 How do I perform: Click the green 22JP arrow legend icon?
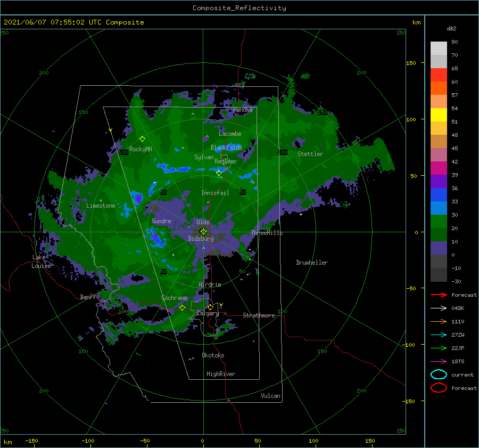tap(439, 348)
